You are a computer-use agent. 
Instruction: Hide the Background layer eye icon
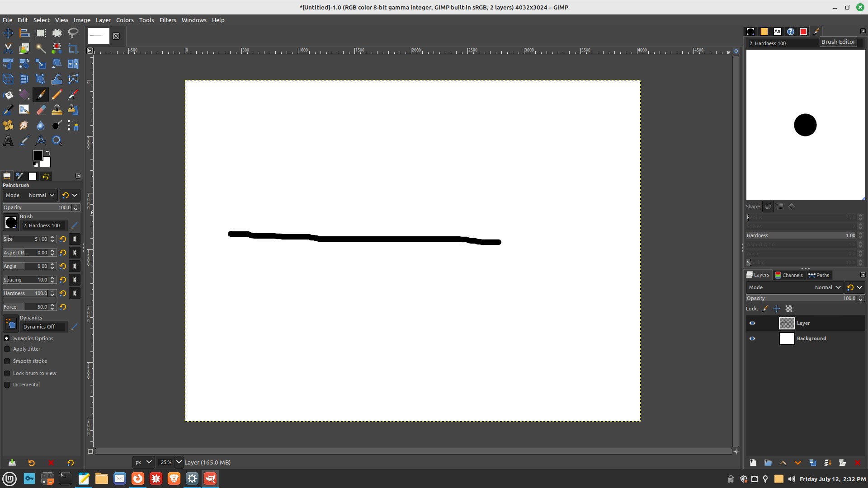[752, 338]
